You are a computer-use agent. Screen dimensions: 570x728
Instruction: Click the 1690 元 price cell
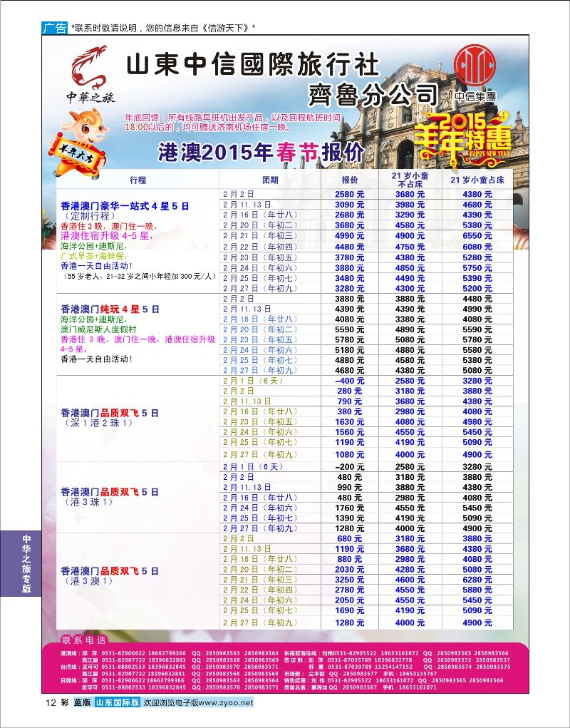(350, 610)
